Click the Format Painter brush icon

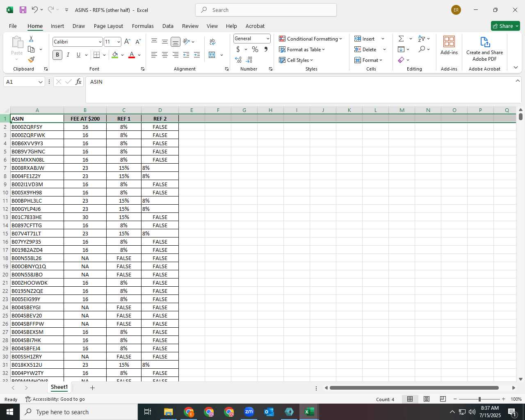(x=31, y=59)
